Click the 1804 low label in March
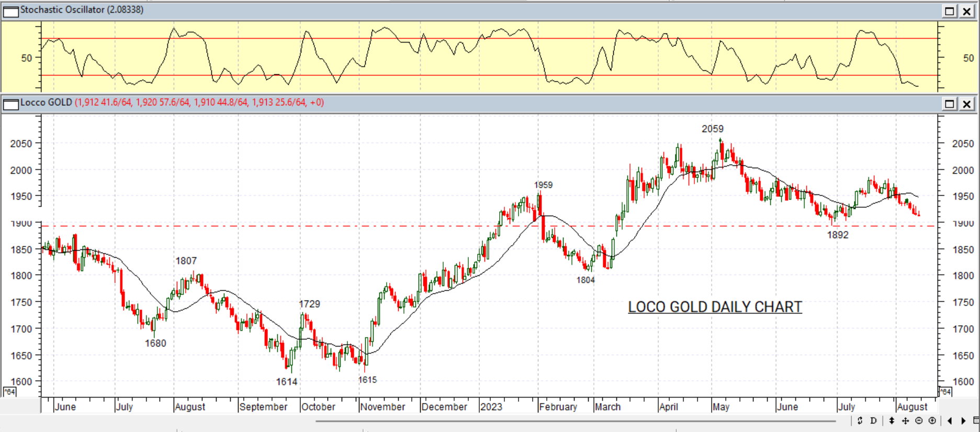 coord(585,280)
